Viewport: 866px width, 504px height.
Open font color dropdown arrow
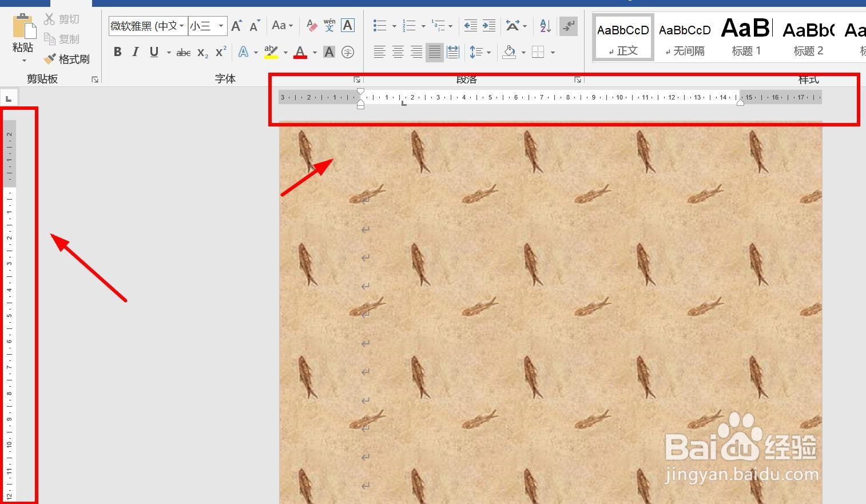315,53
